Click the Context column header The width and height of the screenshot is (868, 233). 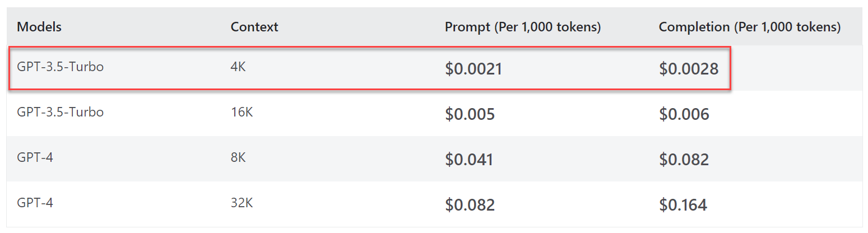[x=254, y=27]
